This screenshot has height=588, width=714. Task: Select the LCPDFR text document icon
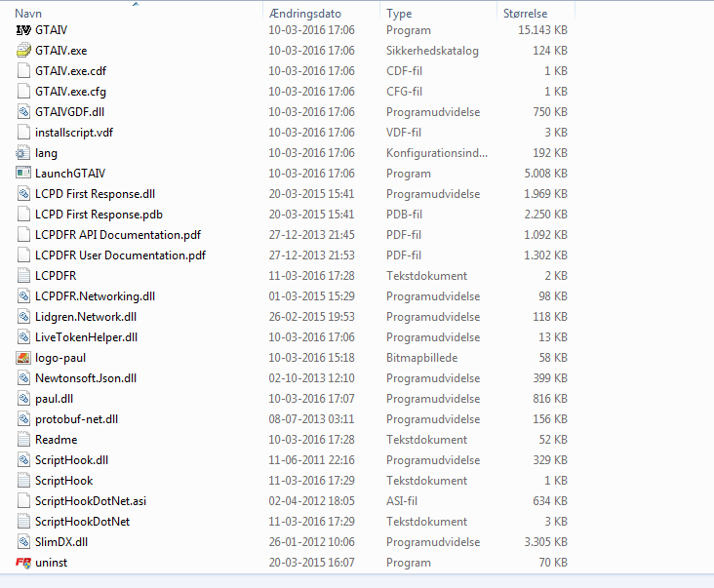coord(23,276)
